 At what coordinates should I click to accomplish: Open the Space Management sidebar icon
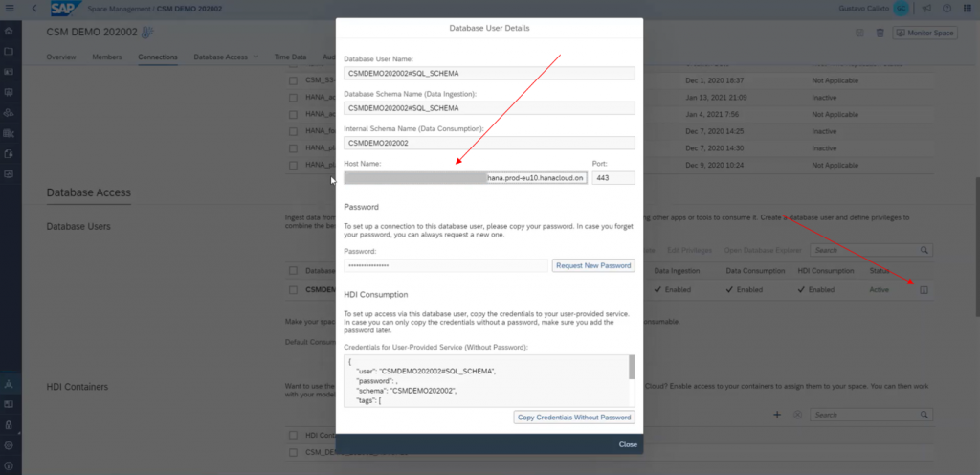(x=9, y=384)
